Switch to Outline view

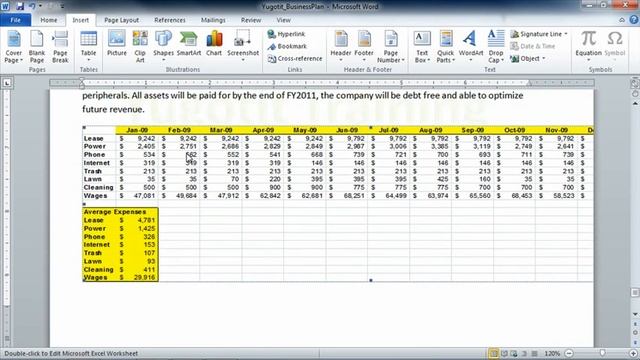tap(524, 353)
